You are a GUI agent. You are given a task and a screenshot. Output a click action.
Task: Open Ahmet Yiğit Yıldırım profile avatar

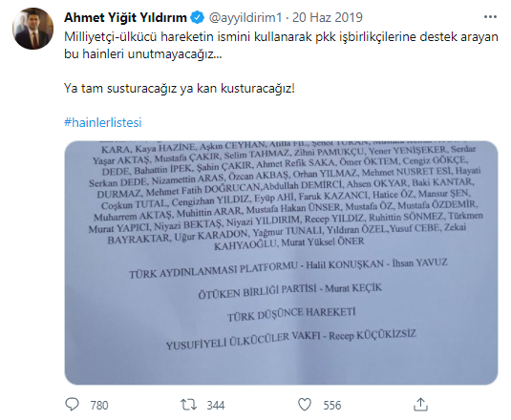pyautogui.click(x=32, y=29)
